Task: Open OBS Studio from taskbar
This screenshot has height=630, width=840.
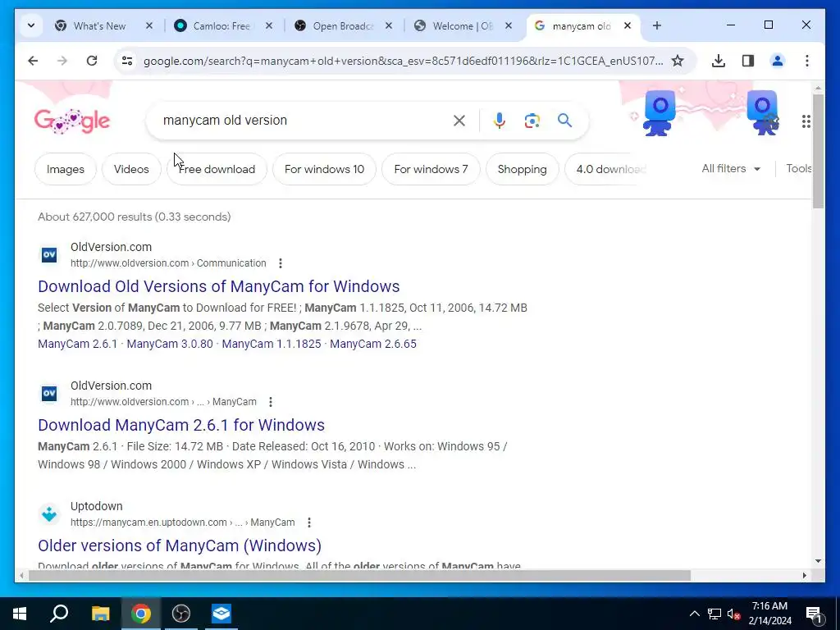Action: coord(181,614)
